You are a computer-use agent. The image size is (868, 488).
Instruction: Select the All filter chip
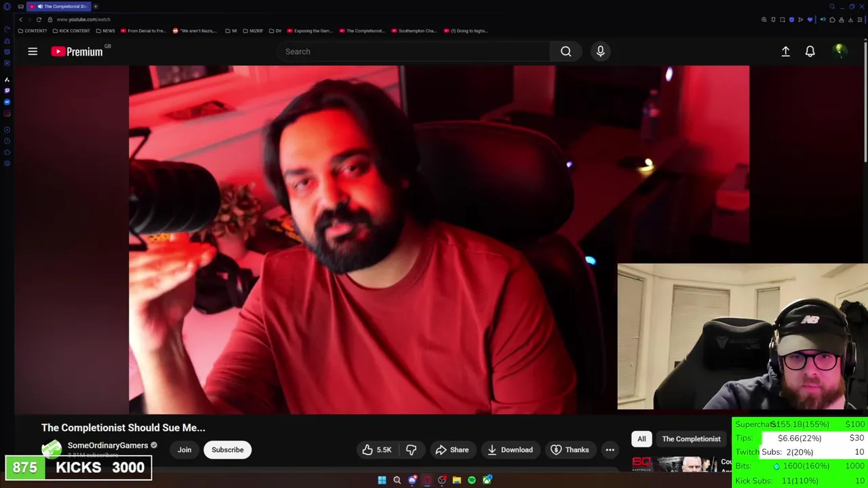642,439
